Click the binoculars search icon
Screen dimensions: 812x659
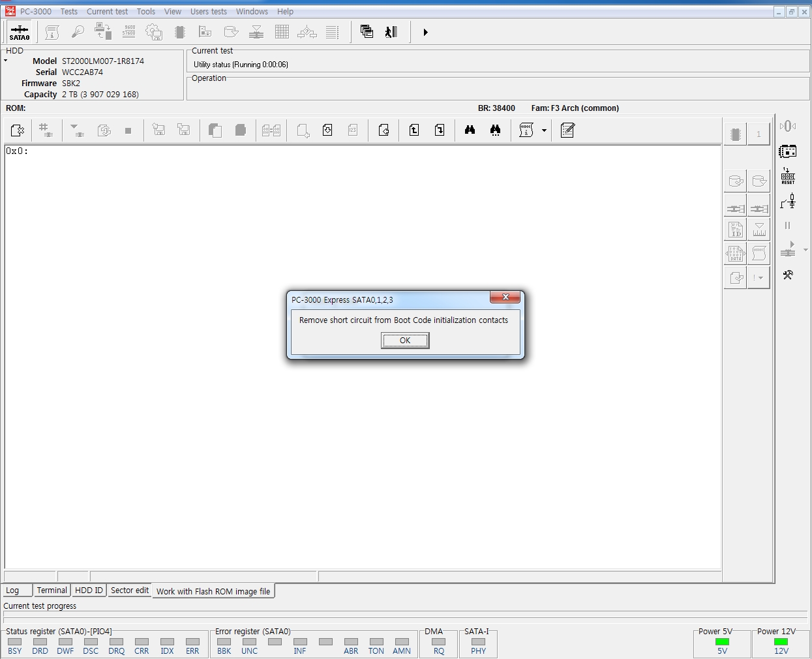470,130
